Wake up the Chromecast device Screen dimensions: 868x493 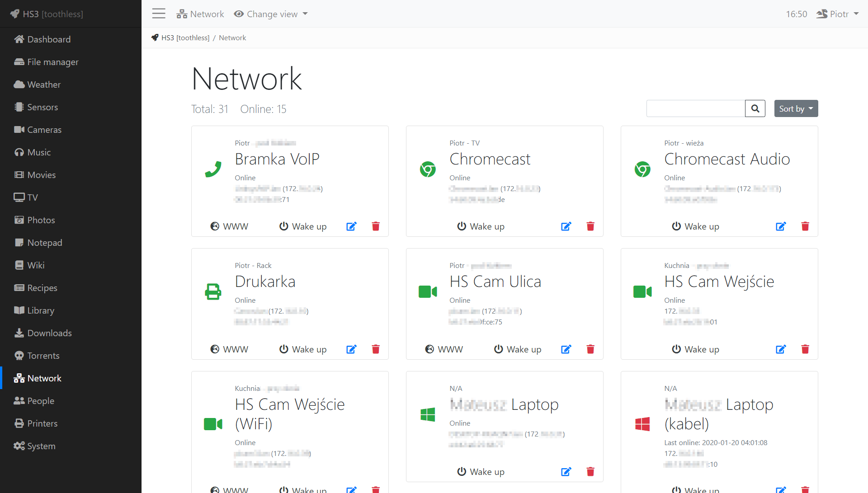[x=481, y=226]
